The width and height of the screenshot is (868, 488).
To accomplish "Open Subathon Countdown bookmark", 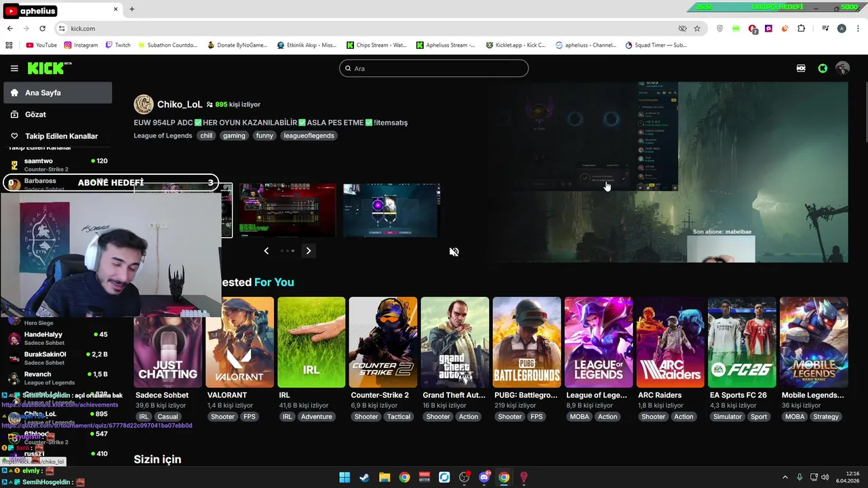I will [x=167, y=45].
